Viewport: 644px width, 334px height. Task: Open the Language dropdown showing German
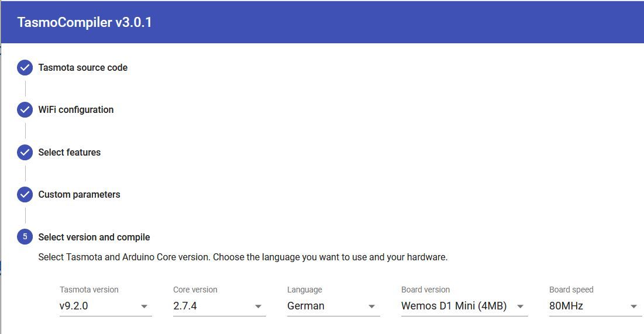[333, 306]
